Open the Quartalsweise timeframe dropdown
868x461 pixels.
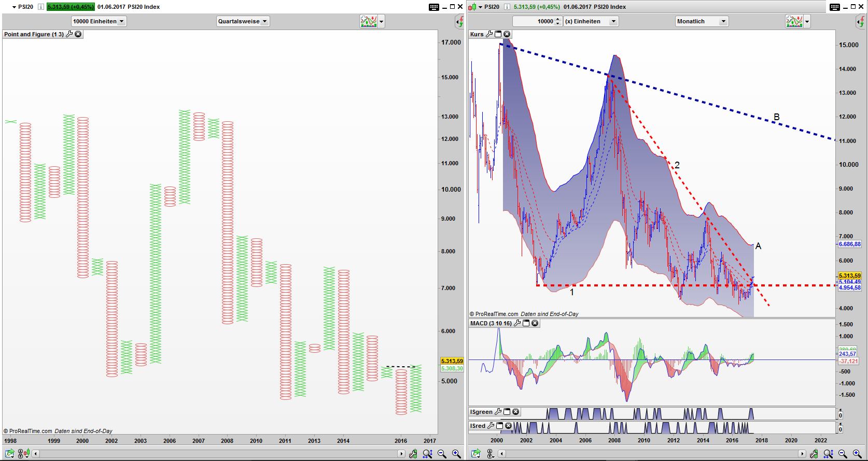click(243, 21)
